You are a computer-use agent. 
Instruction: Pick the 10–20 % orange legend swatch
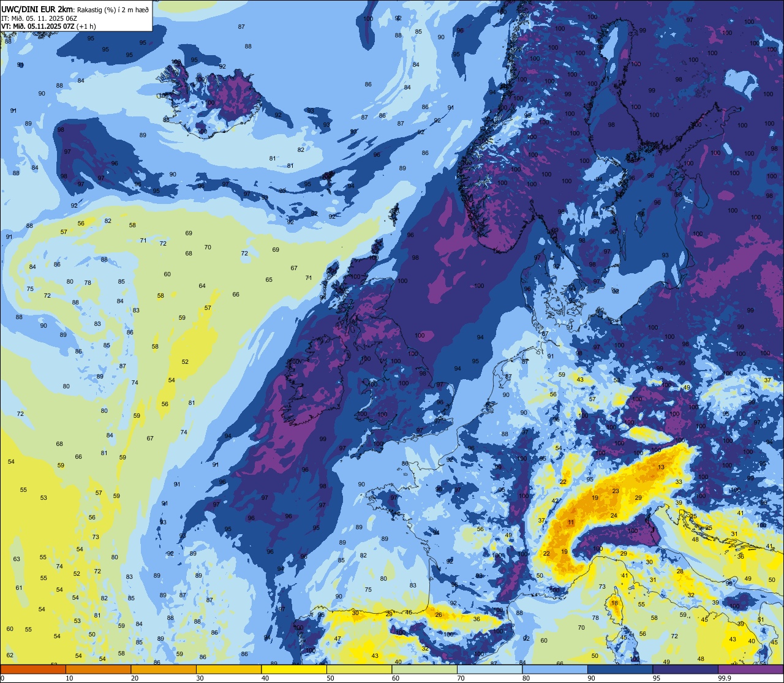click(98, 669)
